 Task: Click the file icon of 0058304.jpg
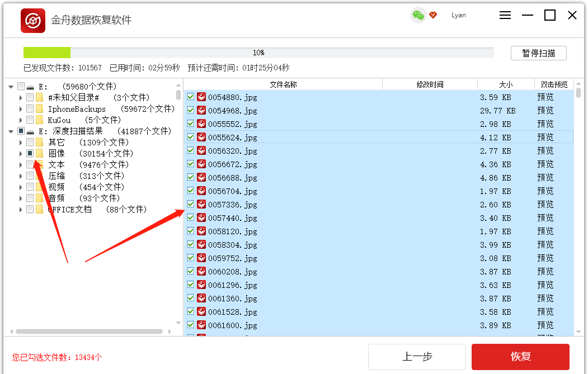coord(202,245)
